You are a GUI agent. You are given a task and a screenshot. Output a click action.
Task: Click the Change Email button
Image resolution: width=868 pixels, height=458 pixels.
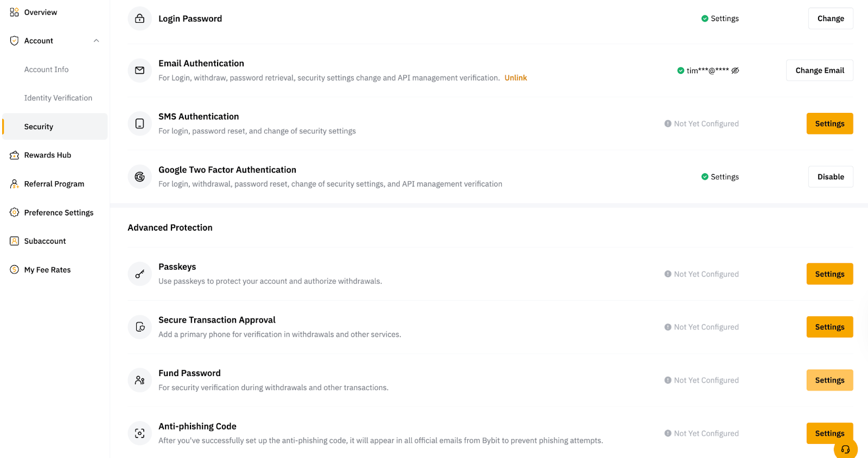(820, 71)
